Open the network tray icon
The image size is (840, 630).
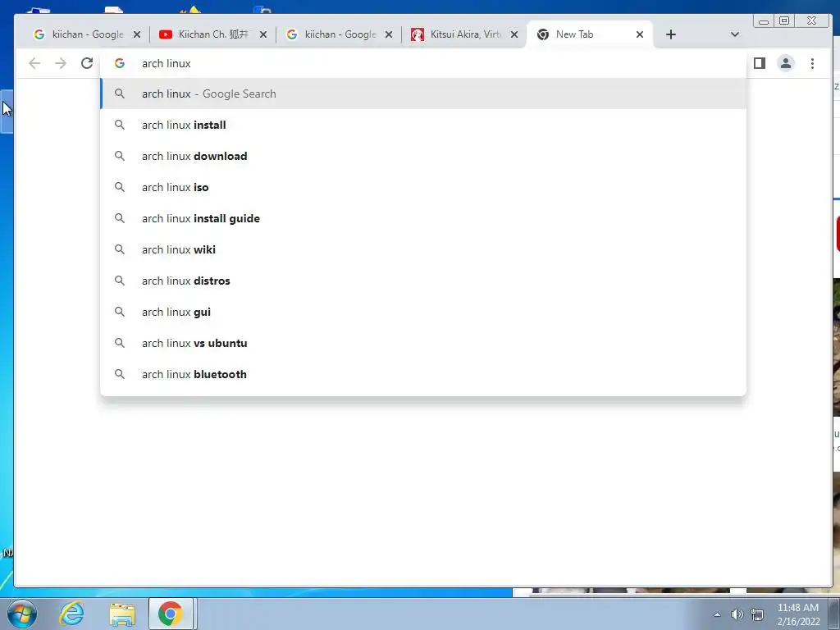[x=757, y=614]
